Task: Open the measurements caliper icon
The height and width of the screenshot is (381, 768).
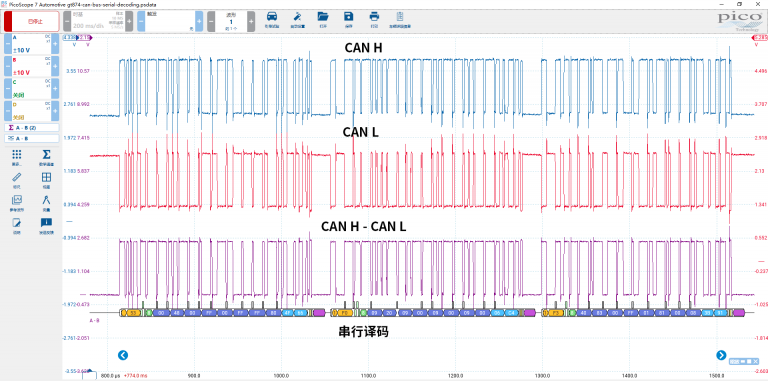Action: pyautogui.click(x=47, y=202)
